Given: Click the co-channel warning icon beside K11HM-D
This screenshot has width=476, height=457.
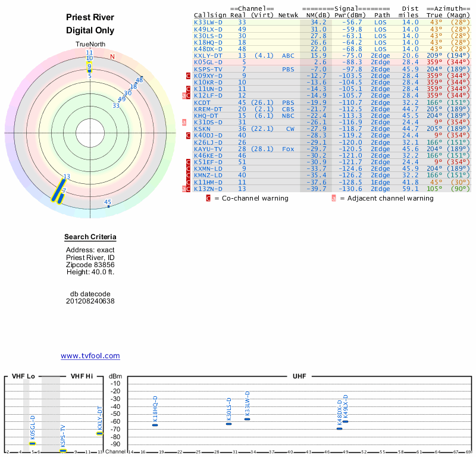Looking at the screenshot, I should (189, 181).
